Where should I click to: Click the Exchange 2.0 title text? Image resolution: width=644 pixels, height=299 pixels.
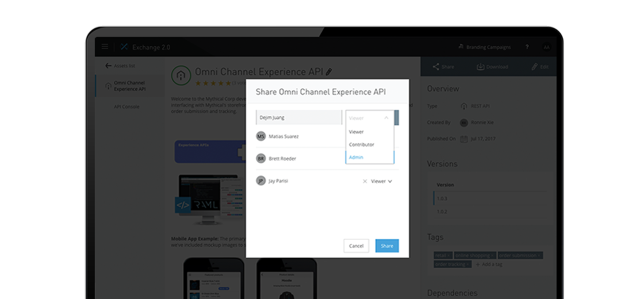pos(151,47)
